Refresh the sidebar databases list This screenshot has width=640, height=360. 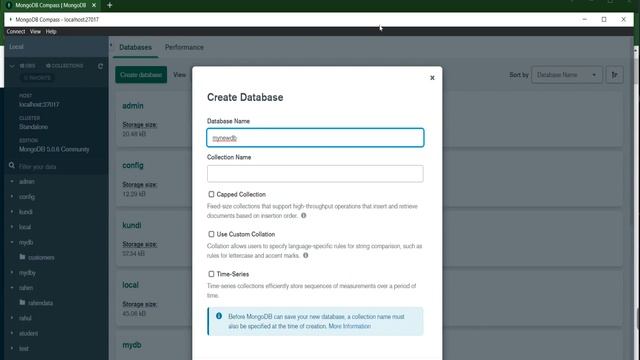pos(100,66)
